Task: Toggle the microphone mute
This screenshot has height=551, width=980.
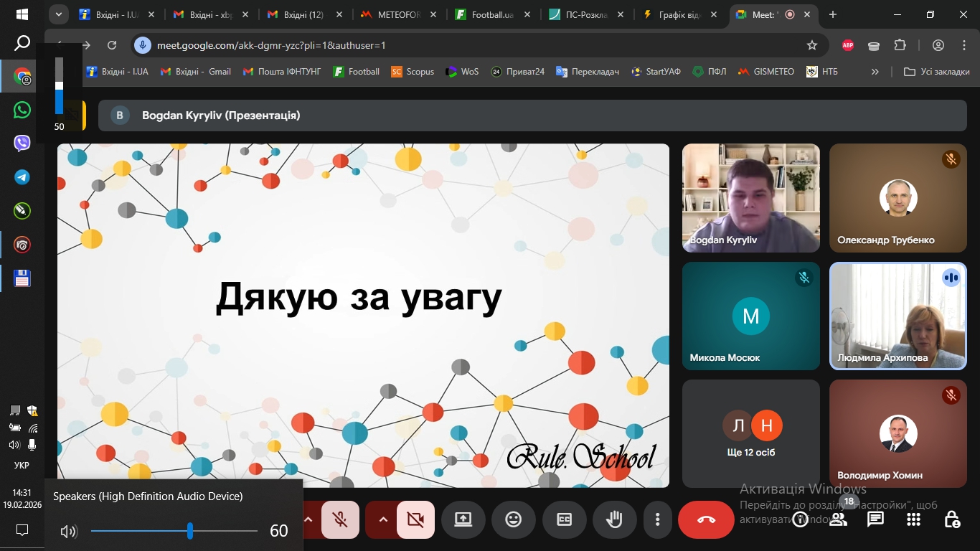Action: click(x=339, y=519)
